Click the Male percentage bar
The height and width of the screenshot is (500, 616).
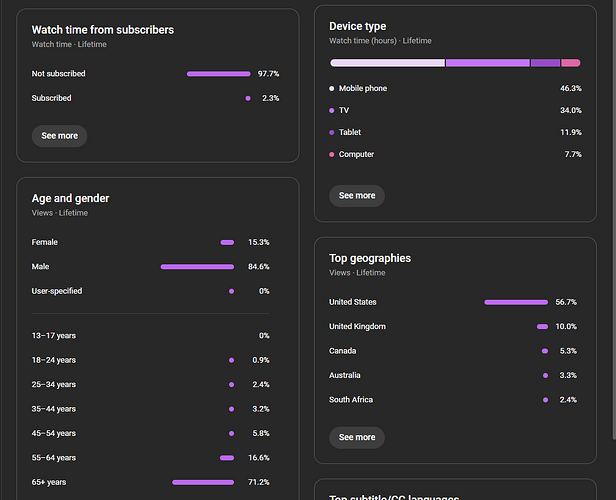(x=197, y=267)
